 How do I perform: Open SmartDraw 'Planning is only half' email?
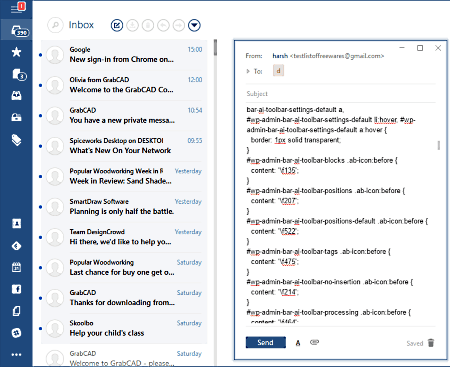click(x=124, y=207)
